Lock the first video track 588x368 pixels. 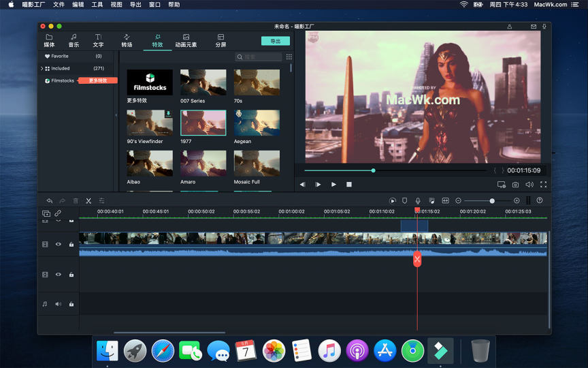71,244
